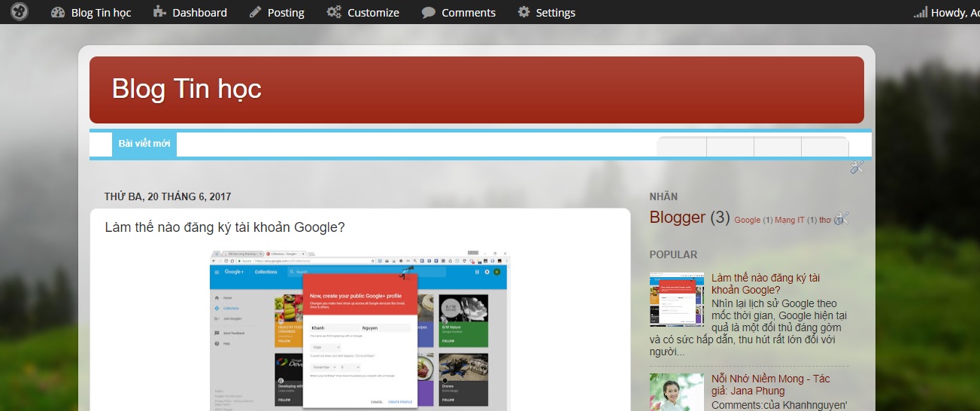Click the Google label link
Viewport: 980px width, 411px height.
[747, 220]
